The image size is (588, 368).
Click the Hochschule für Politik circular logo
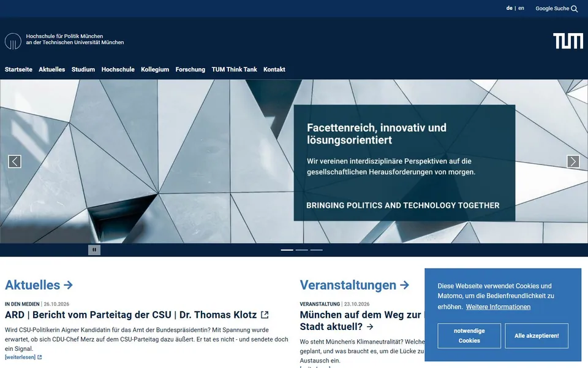pos(13,41)
